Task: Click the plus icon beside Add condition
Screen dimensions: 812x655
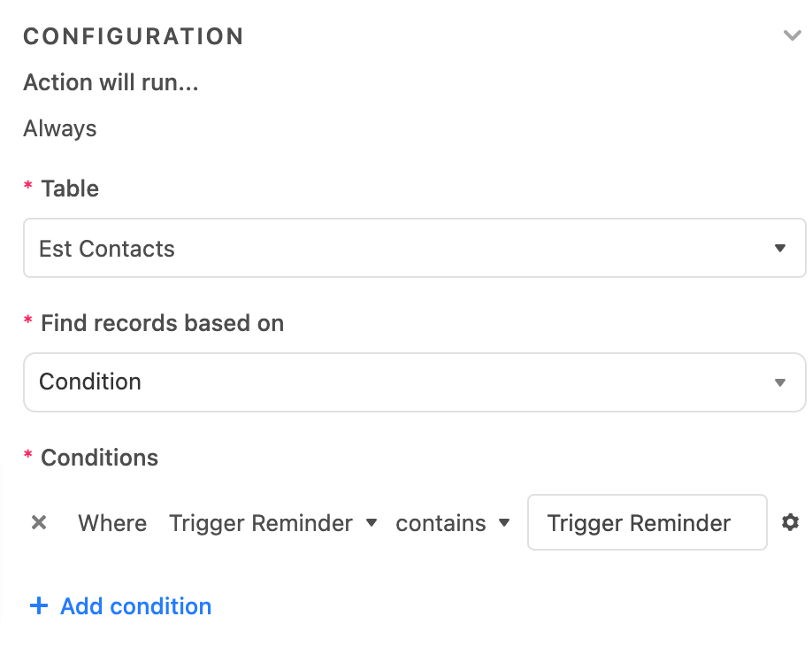Action: [39, 606]
